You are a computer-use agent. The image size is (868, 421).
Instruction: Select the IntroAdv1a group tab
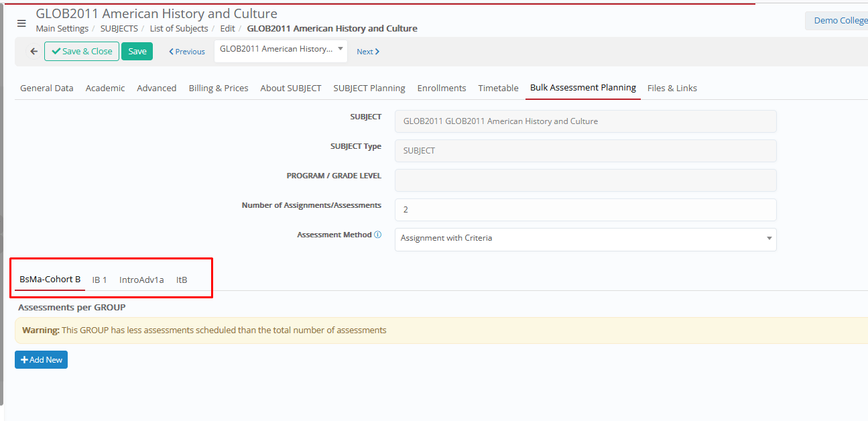141,280
